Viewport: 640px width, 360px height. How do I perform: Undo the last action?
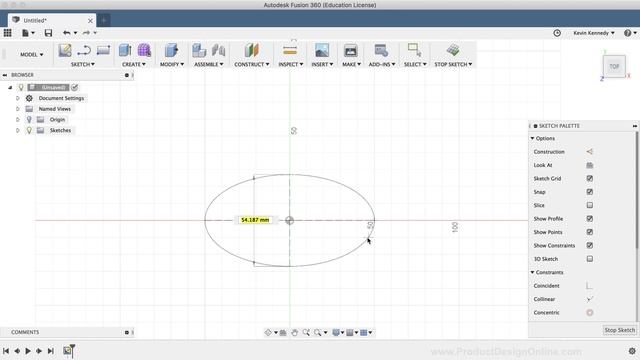tap(67, 33)
